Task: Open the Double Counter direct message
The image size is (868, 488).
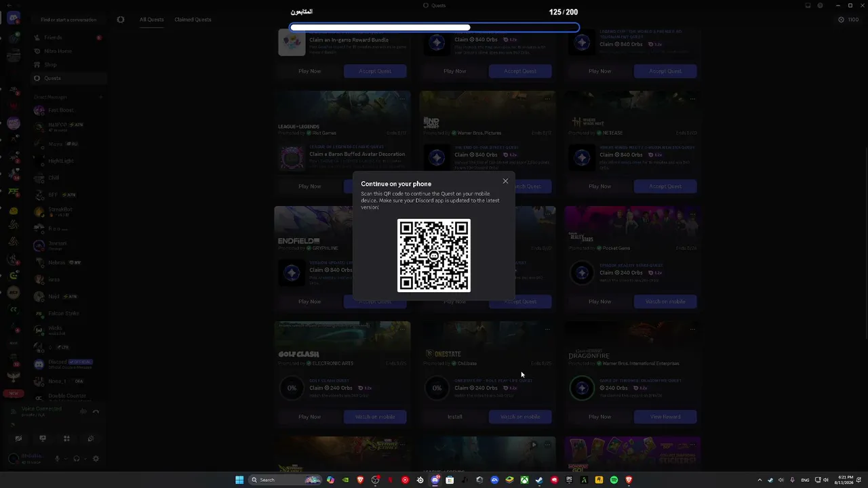Action: pos(68,396)
